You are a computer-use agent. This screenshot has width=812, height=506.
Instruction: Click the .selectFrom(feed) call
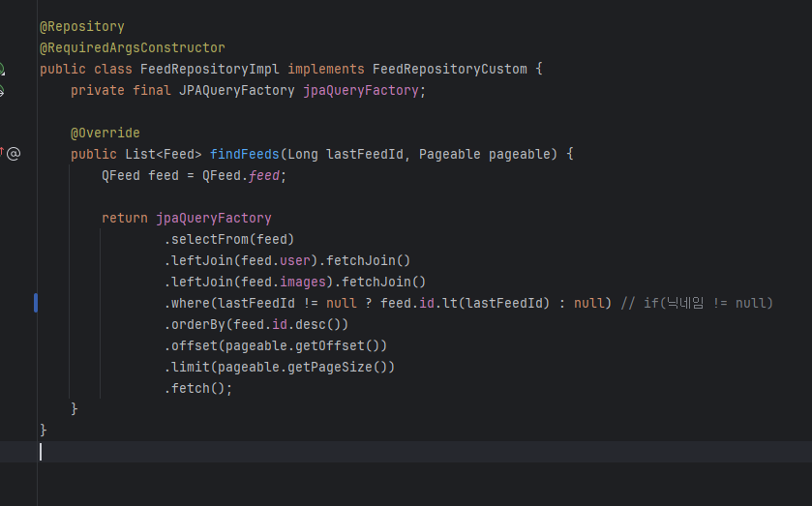pyautogui.click(x=229, y=239)
